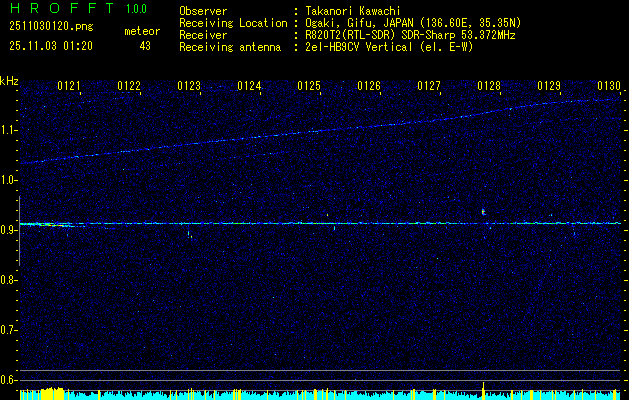The height and width of the screenshot is (400, 629).
Task: Select the meteor count value 43
Action: 145,46
